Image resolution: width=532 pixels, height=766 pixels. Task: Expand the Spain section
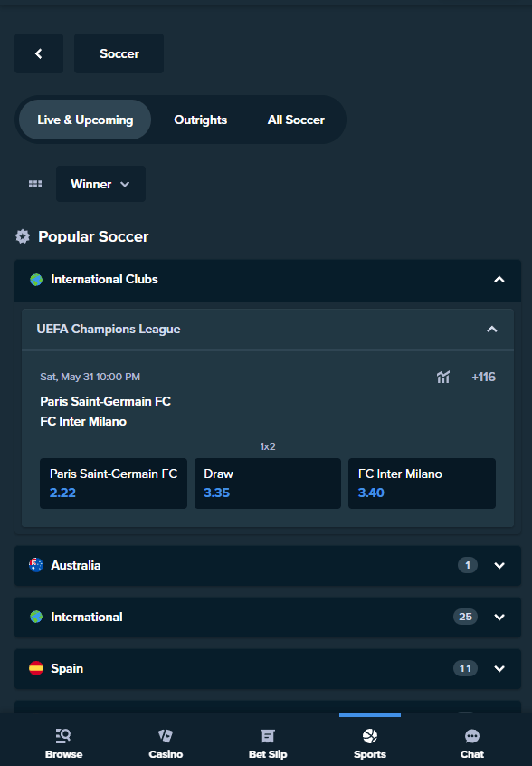pos(268,669)
